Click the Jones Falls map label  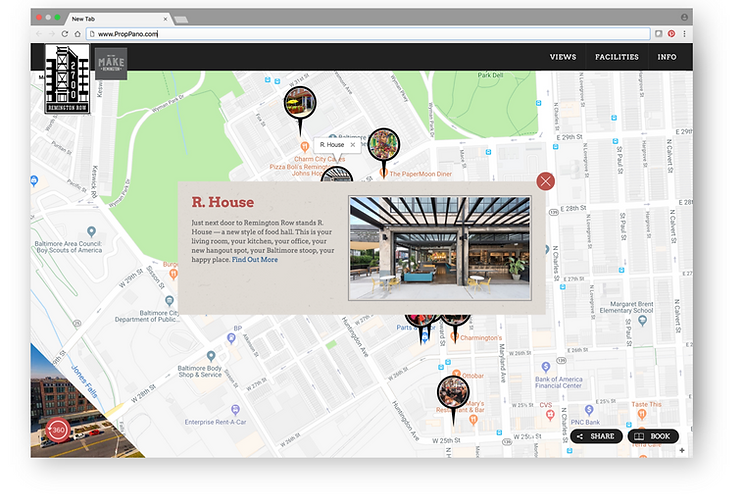coord(84,381)
